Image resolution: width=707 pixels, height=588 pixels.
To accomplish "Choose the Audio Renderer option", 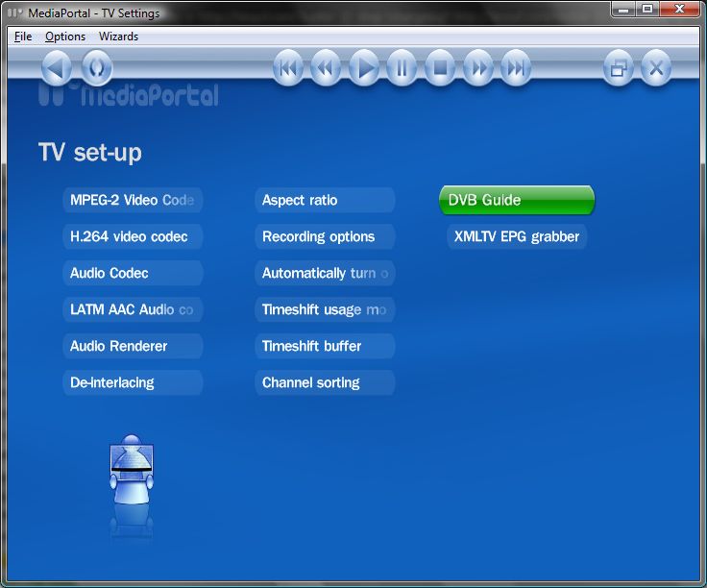I will 133,346.
